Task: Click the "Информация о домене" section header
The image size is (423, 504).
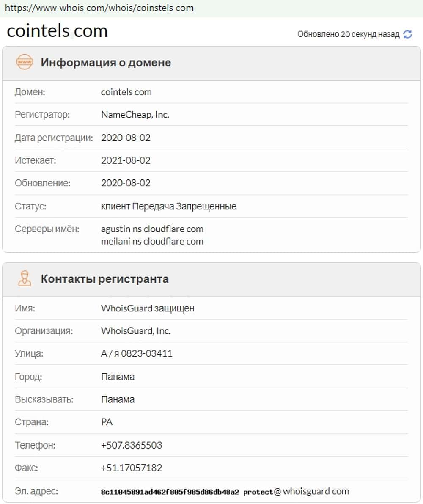Action: (x=106, y=63)
